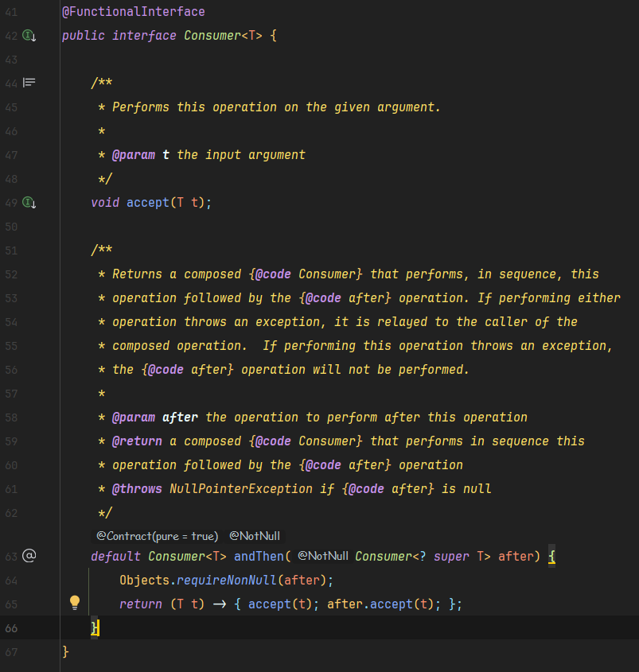
Task: Click the andThen method name
Action: (259, 556)
